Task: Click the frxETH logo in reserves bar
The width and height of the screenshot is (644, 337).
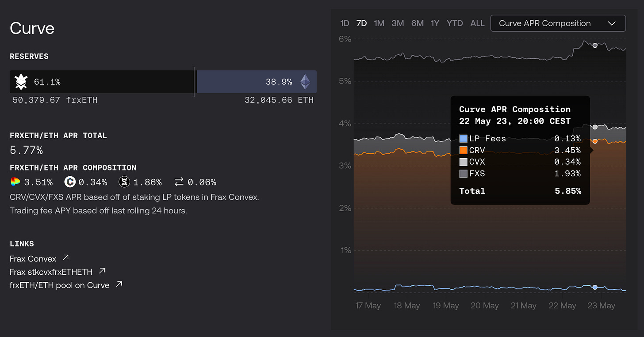Action: pos(21,82)
